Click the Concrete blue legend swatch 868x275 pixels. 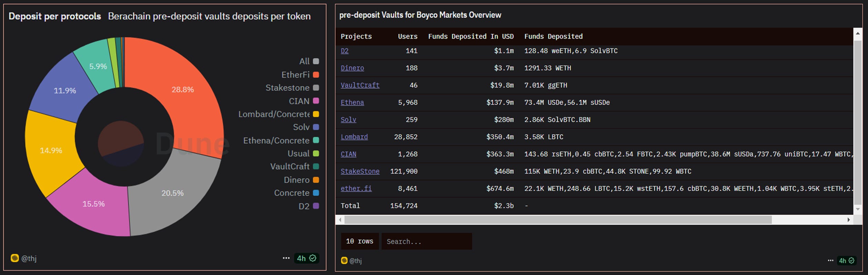pos(316,193)
